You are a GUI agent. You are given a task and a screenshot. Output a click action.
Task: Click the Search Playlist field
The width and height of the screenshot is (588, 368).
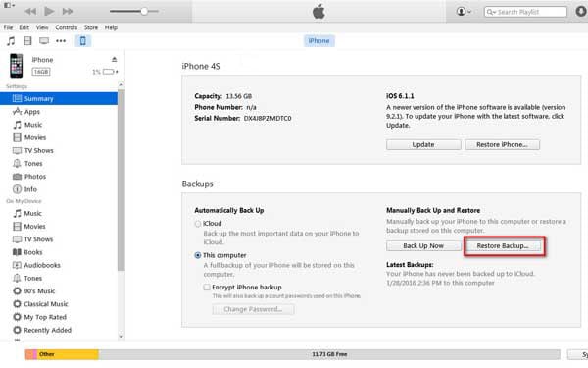click(x=525, y=12)
